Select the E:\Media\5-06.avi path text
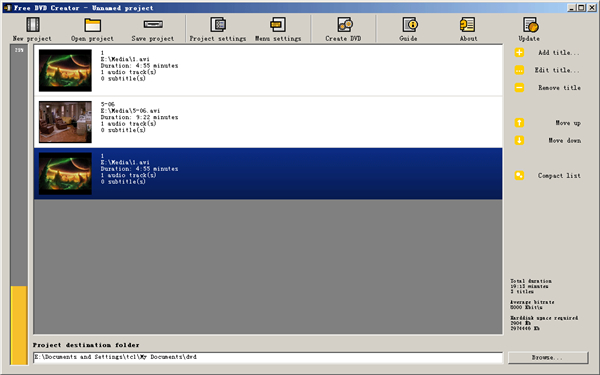 coord(130,111)
